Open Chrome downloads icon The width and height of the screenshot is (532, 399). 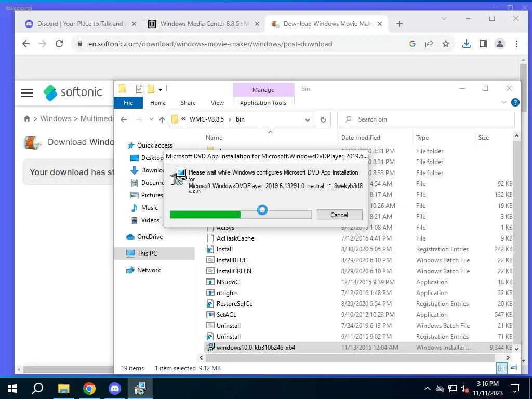tap(467, 44)
